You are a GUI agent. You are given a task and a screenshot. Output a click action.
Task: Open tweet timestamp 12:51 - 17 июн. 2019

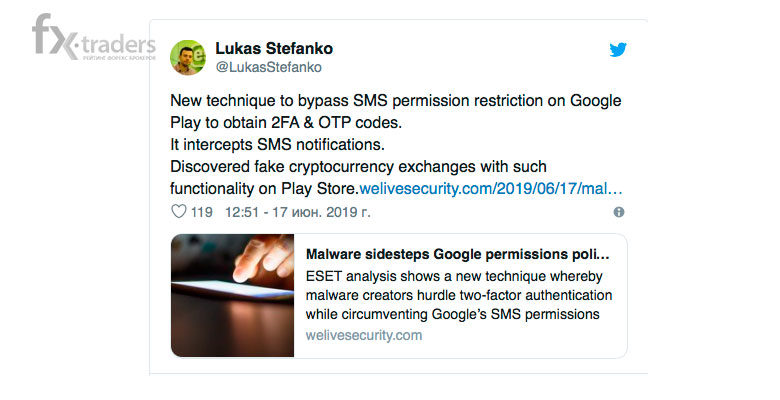pos(297,212)
